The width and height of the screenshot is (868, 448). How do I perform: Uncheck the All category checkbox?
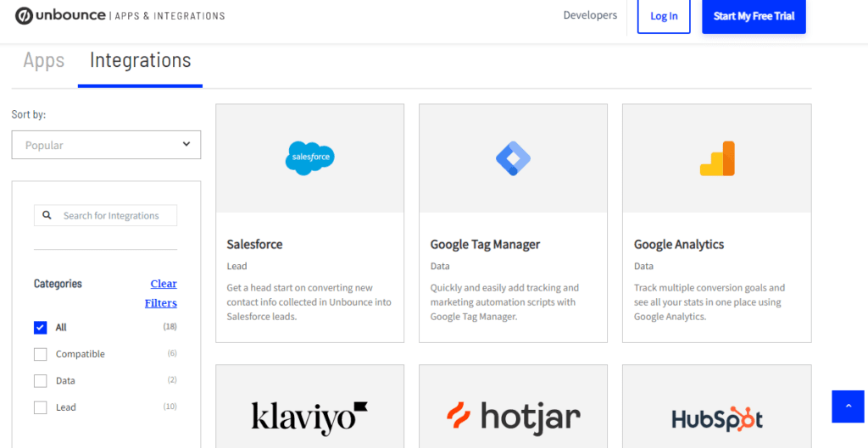point(41,328)
